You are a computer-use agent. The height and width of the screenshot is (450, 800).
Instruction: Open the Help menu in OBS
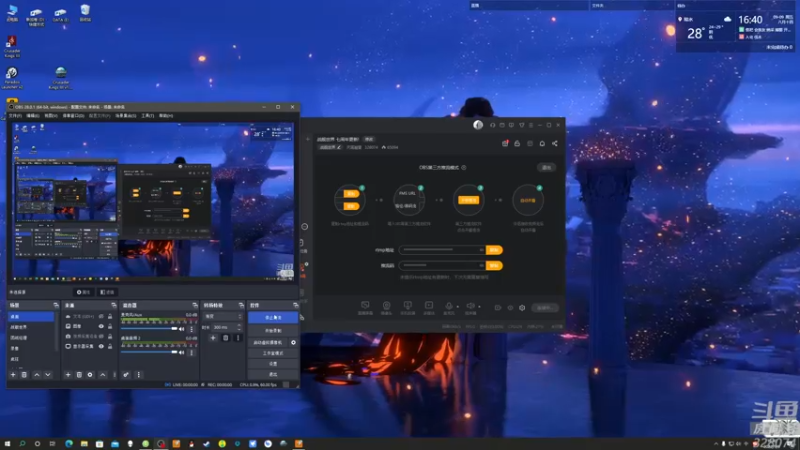[166, 116]
